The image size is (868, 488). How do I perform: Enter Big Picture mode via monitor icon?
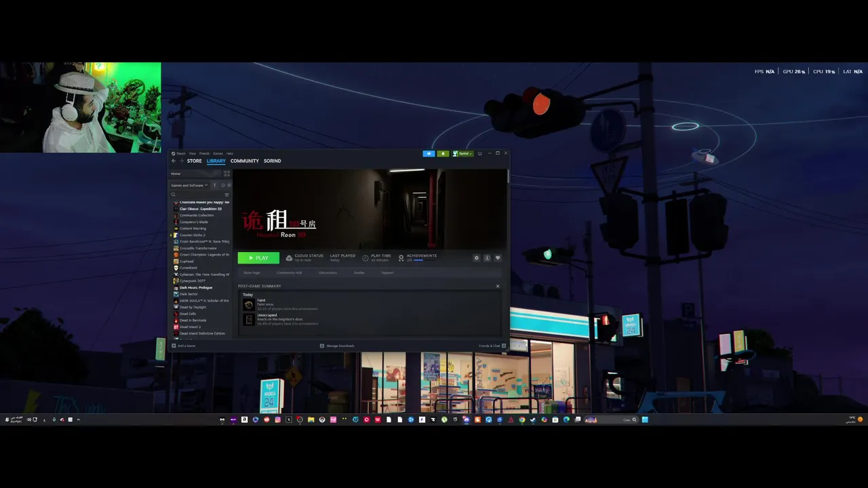pos(480,153)
